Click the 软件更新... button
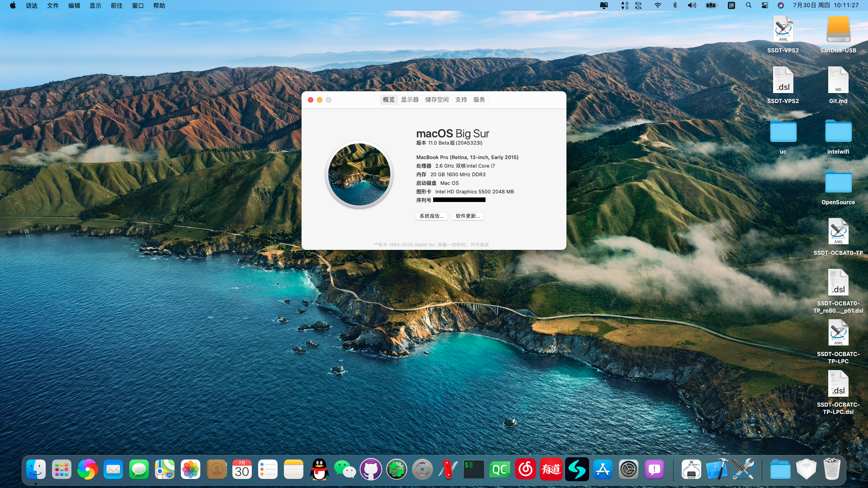The height and width of the screenshot is (488, 868). pyautogui.click(x=468, y=216)
